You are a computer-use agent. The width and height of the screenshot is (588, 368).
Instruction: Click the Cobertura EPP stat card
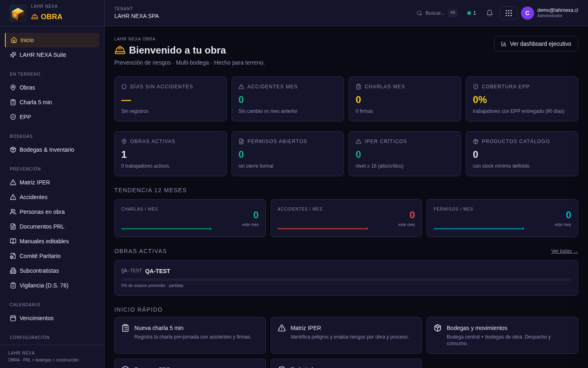click(x=522, y=99)
